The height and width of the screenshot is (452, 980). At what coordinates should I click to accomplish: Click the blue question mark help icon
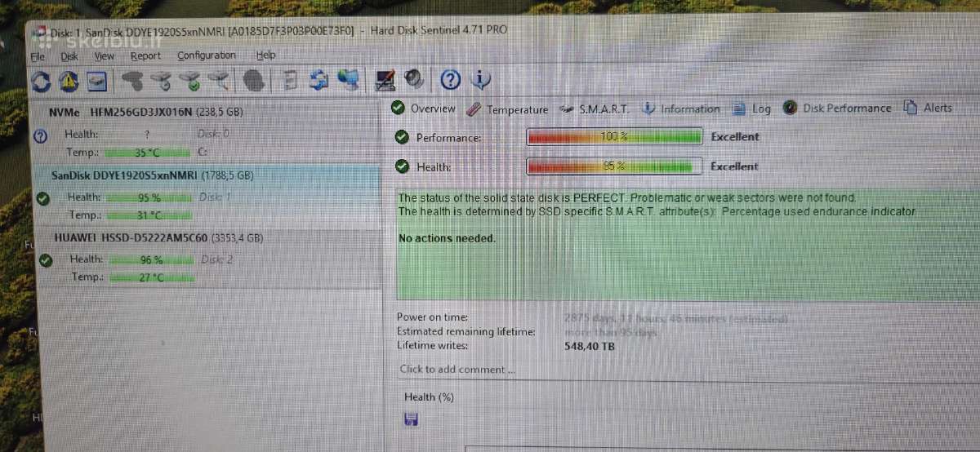point(451,79)
